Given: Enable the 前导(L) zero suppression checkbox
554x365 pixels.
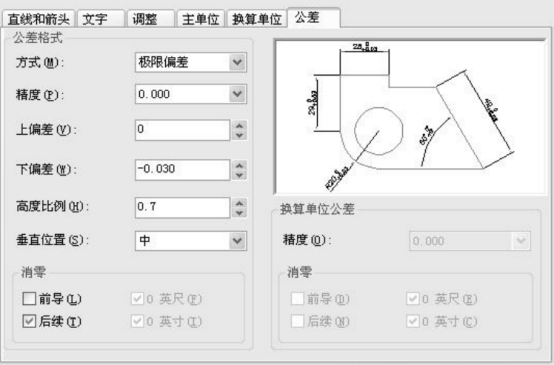Looking at the screenshot, I should 29,299.
